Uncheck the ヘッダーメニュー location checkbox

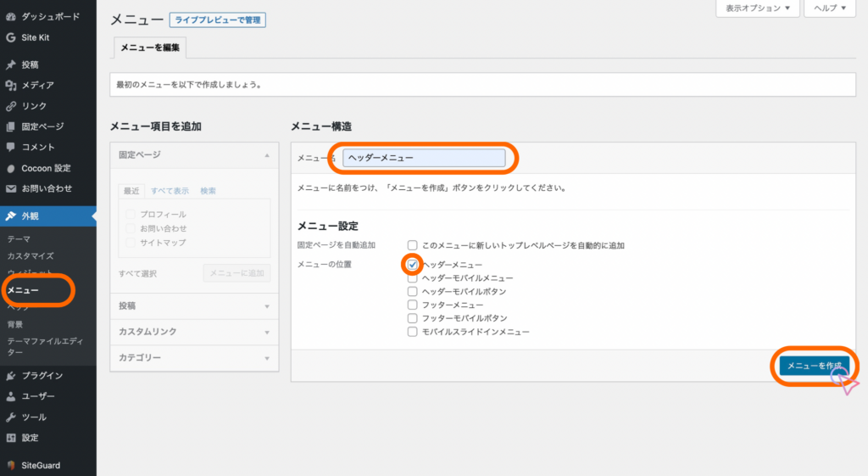tap(413, 265)
